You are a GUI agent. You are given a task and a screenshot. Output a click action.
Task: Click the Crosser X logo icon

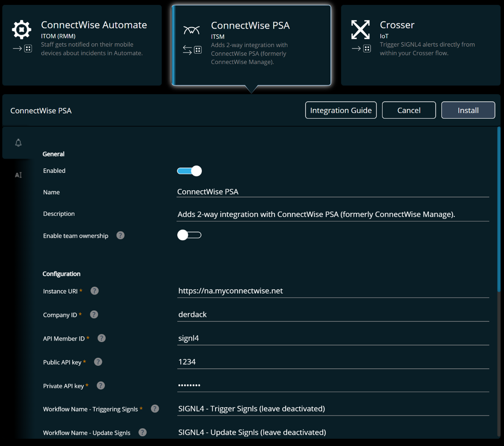pyautogui.click(x=360, y=29)
